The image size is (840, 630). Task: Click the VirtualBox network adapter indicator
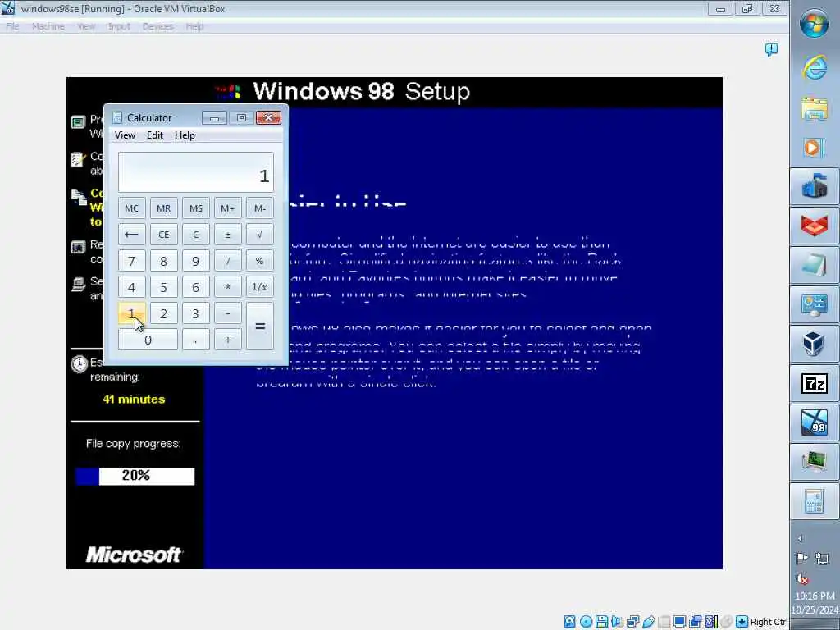click(632, 622)
